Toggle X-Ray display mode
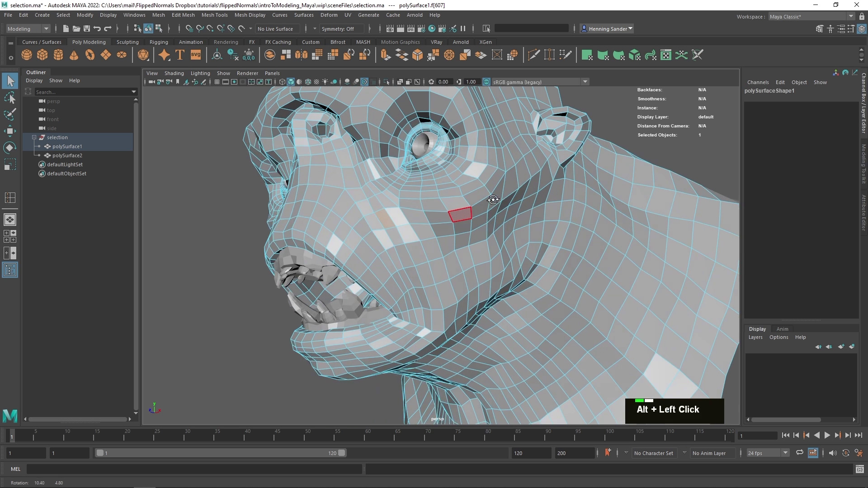The width and height of the screenshot is (868, 488). pyautogui.click(x=364, y=82)
